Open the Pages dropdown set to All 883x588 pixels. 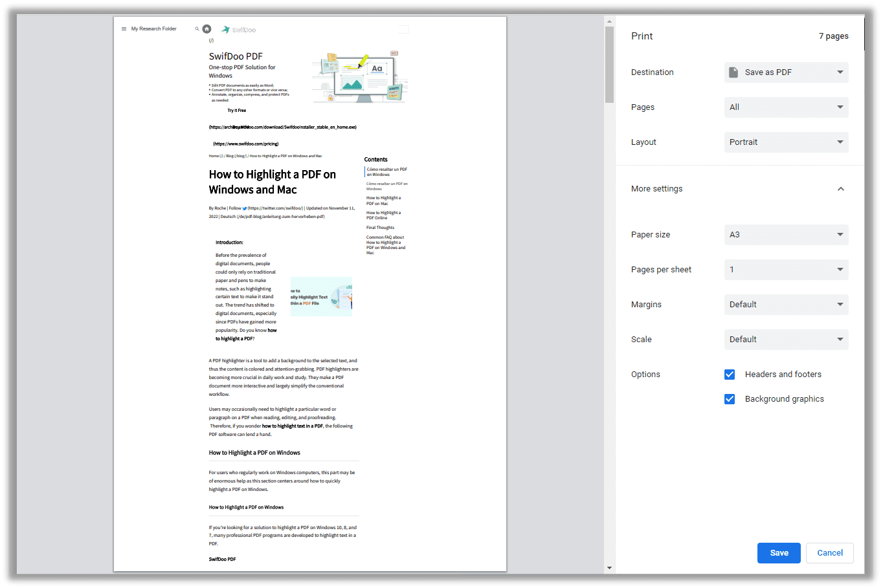(x=786, y=107)
